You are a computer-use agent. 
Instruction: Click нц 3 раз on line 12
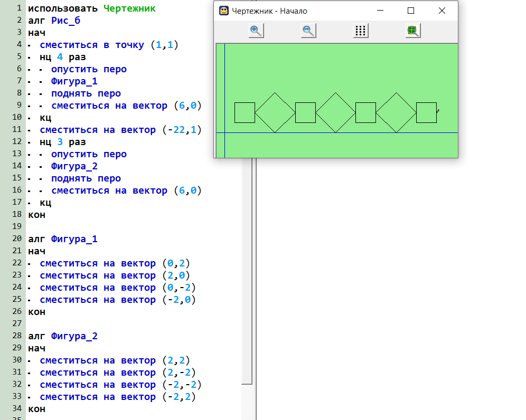click(63, 142)
